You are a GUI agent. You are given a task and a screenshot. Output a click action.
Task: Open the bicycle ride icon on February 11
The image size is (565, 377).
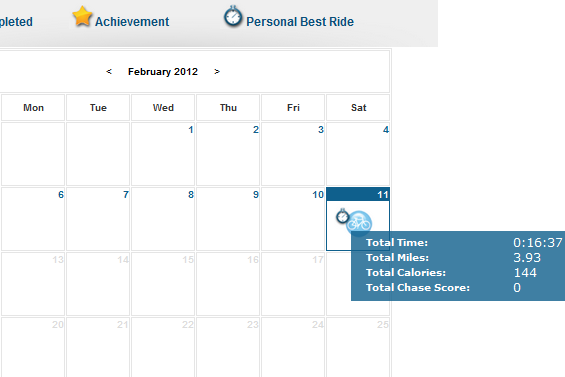coord(359,223)
